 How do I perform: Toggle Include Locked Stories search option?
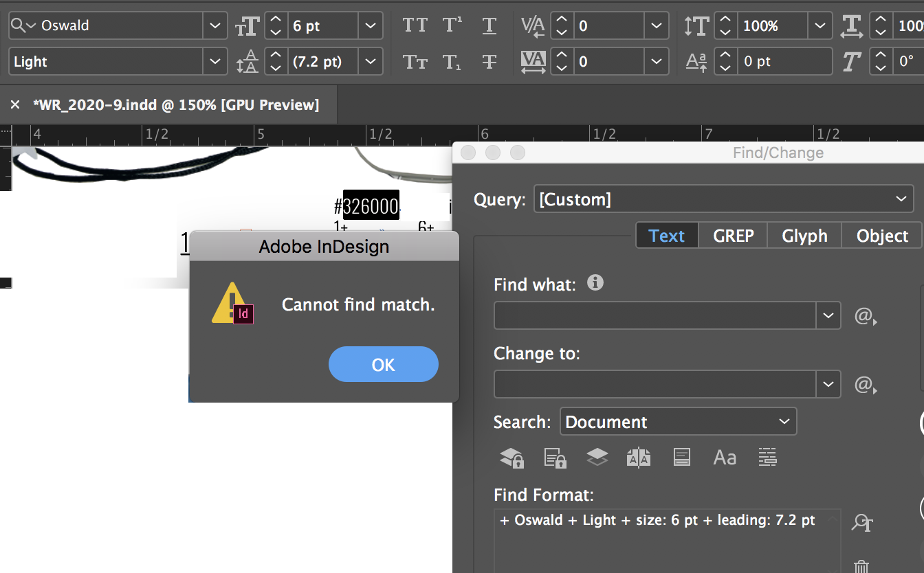coord(555,458)
